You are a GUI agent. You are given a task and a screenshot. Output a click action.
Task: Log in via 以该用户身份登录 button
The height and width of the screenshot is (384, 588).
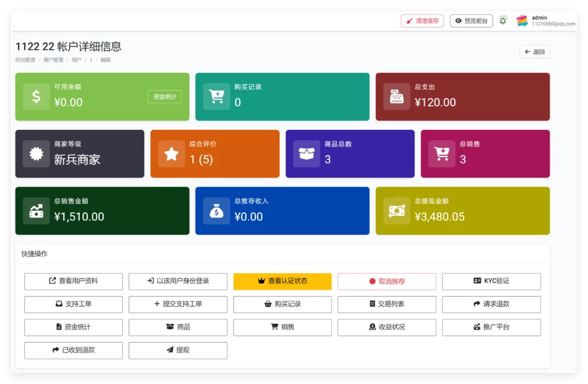coord(178,281)
